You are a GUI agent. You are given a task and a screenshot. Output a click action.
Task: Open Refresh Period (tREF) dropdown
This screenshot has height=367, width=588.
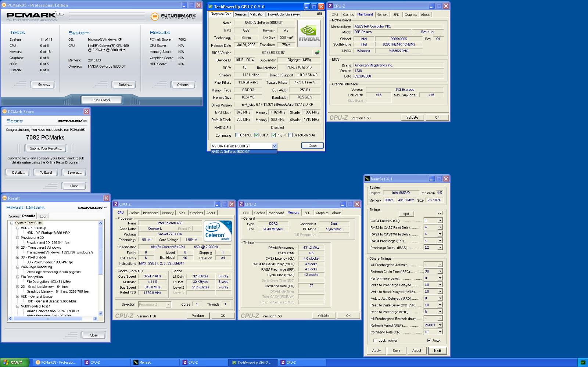click(x=440, y=325)
